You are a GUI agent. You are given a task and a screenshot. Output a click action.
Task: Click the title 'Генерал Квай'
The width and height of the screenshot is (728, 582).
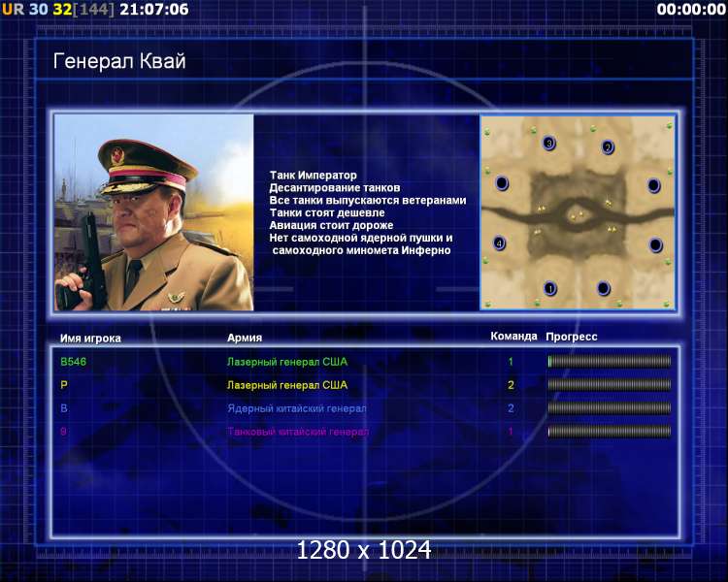(x=119, y=61)
